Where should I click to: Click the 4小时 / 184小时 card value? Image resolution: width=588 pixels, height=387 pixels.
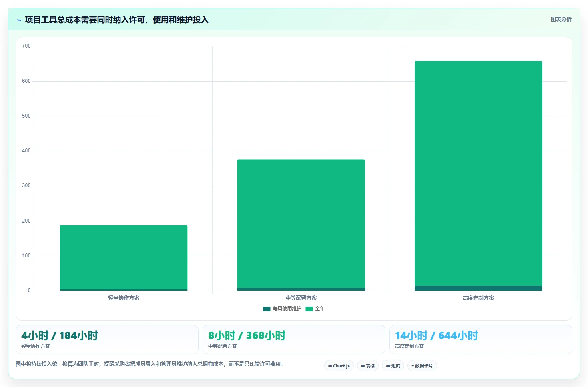(x=60, y=335)
